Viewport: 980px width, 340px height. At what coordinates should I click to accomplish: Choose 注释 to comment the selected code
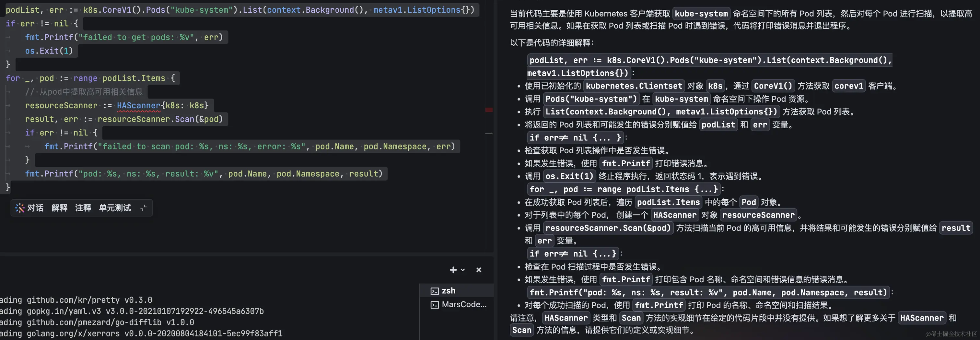[x=83, y=208]
